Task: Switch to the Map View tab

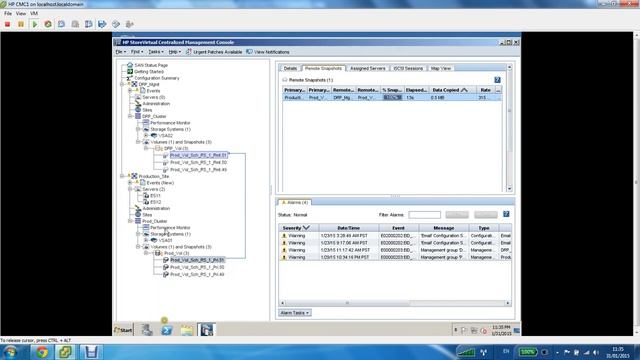Action: [x=441, y=68]
